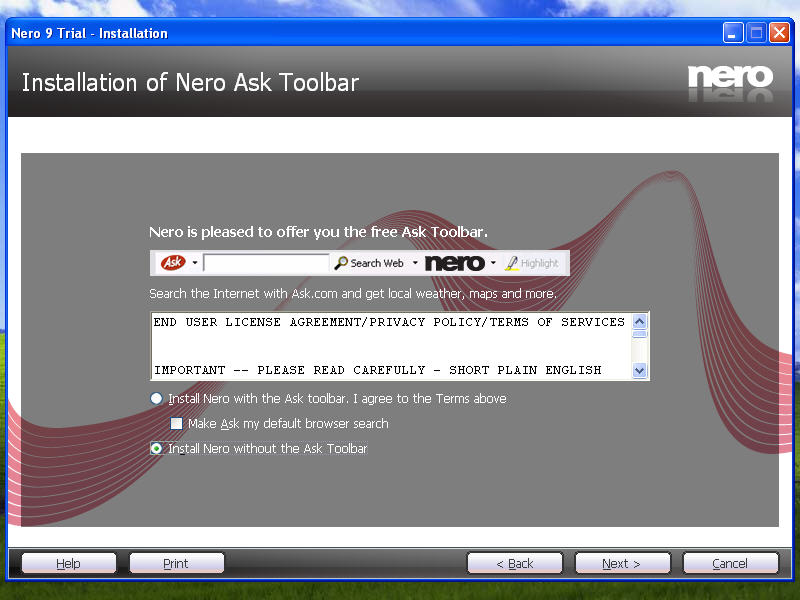Click the license agreement scrollbar thumb
The image size is (800, 600).
point(639,334)
